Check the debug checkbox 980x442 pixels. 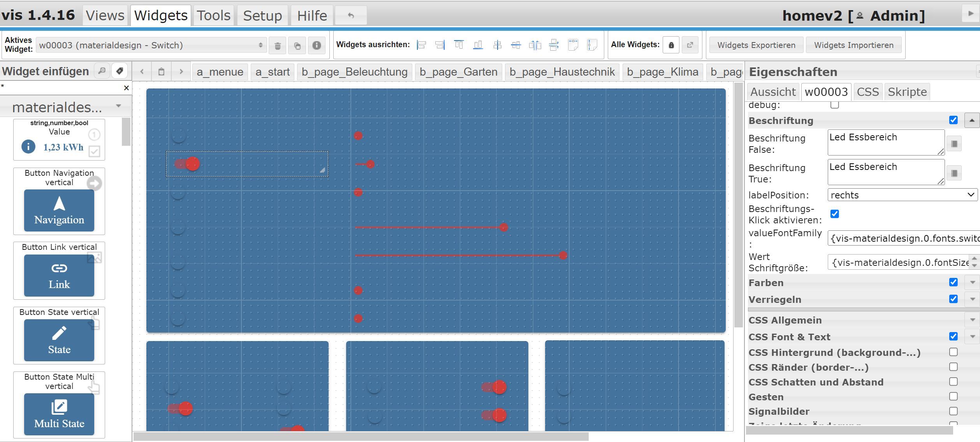[x=834, y=105]
